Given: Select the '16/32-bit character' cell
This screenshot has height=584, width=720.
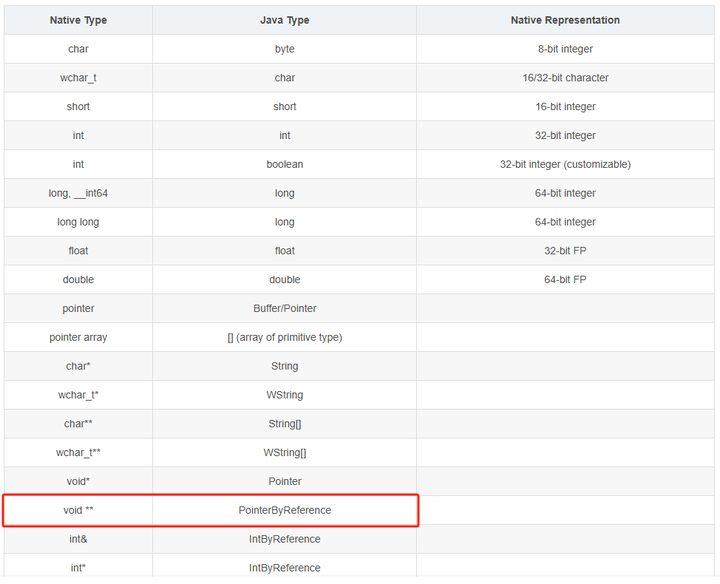Looking at the screenshot, I should tap(565, 78).
